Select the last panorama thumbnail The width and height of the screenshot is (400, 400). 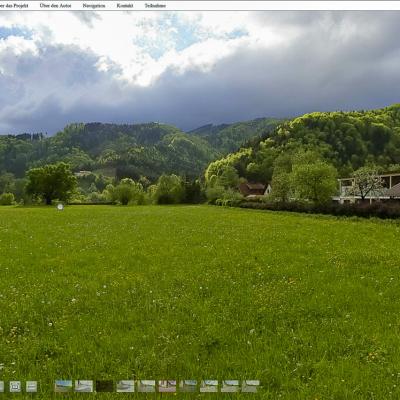pos(251,386)
